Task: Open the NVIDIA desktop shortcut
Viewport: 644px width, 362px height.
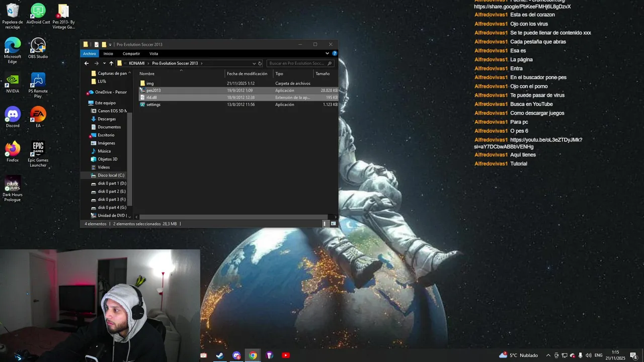Action: (13, 83)
